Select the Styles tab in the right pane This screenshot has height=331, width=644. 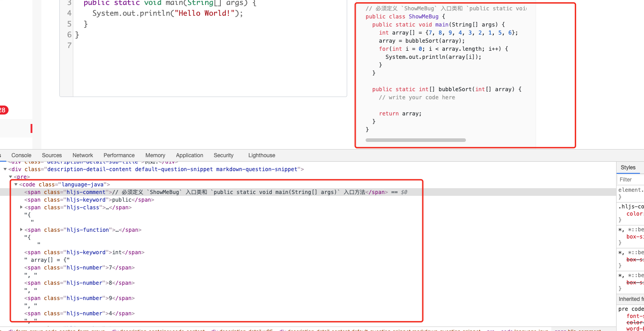(x=628, y=168)
